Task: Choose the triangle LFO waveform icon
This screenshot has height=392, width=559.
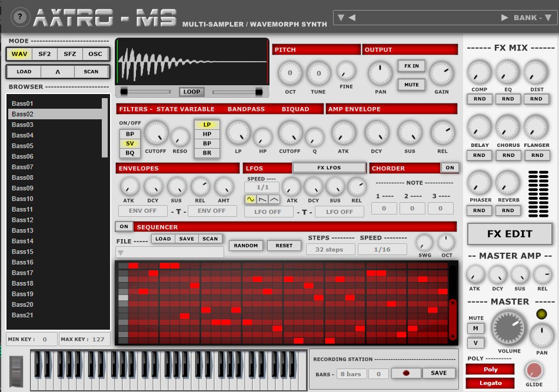Action: click(274, 200)
